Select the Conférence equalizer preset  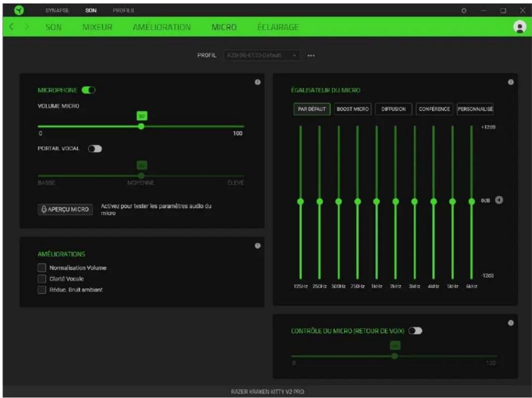(x=434, y=109)
